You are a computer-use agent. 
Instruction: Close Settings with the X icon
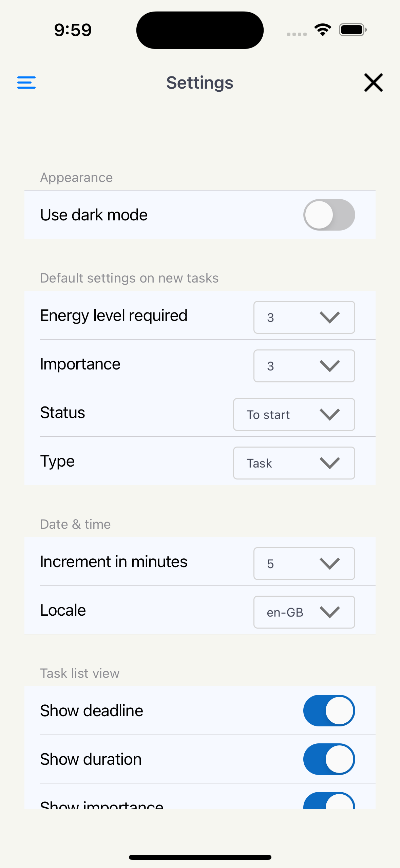pos(373,83)
